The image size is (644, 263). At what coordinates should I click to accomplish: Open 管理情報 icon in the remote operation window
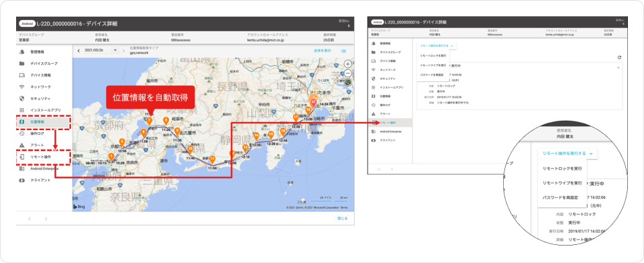374,43
